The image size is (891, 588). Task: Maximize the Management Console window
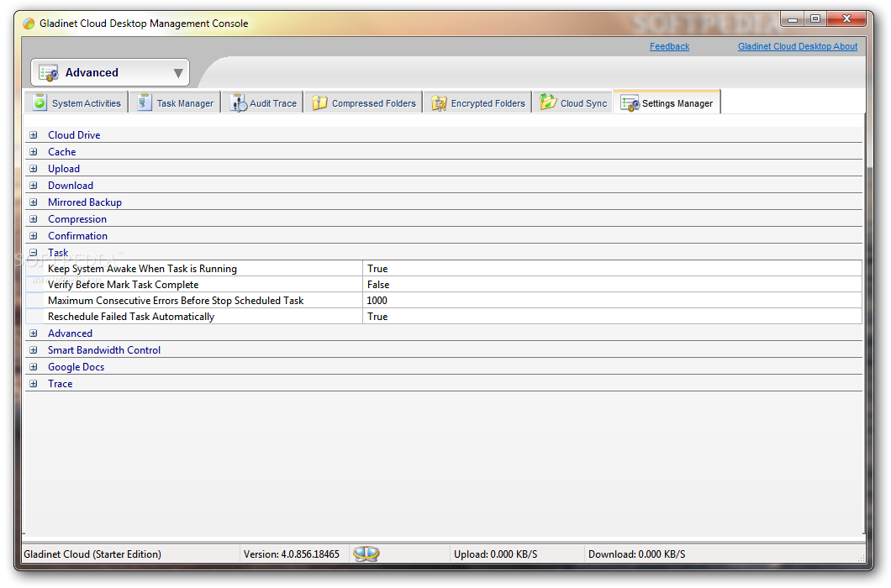pyautogui.click(x=815, y=19)
